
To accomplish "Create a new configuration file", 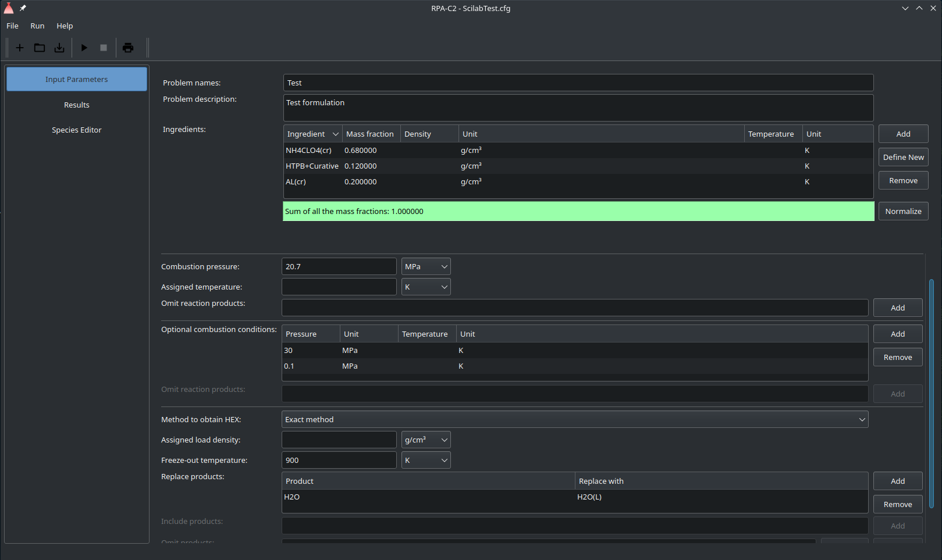I will click(20, 48).
